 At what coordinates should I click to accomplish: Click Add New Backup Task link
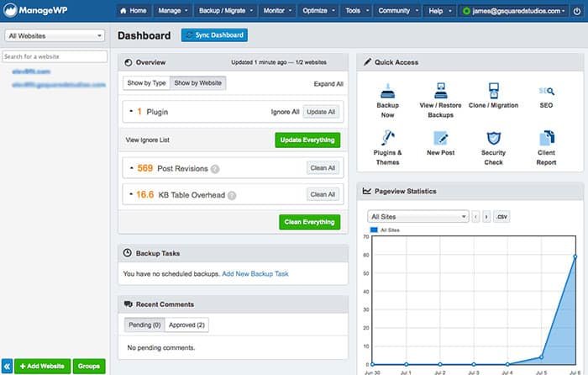coord(255,273)
